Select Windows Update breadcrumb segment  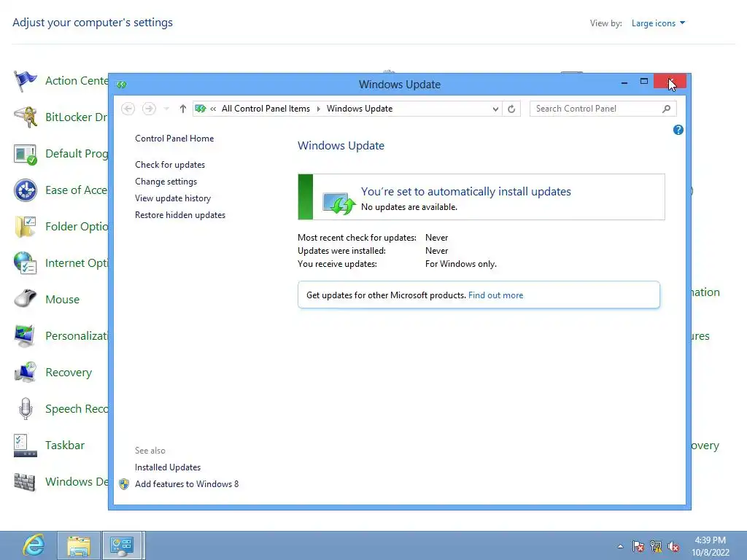[x=360, y=109]
